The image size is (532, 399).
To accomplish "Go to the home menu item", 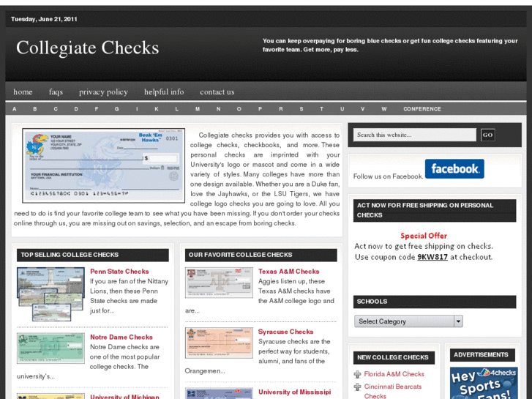I will click(x=23, y=92).
